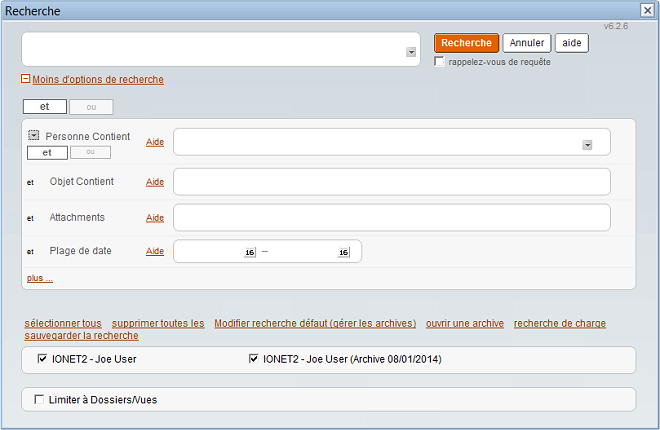Click ouvrir une archive link
Viewport: 660px width, 430px height.
465,324
